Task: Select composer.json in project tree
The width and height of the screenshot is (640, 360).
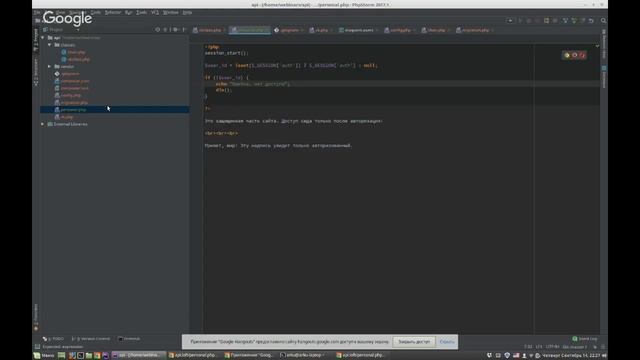Action: pos(75,81)
